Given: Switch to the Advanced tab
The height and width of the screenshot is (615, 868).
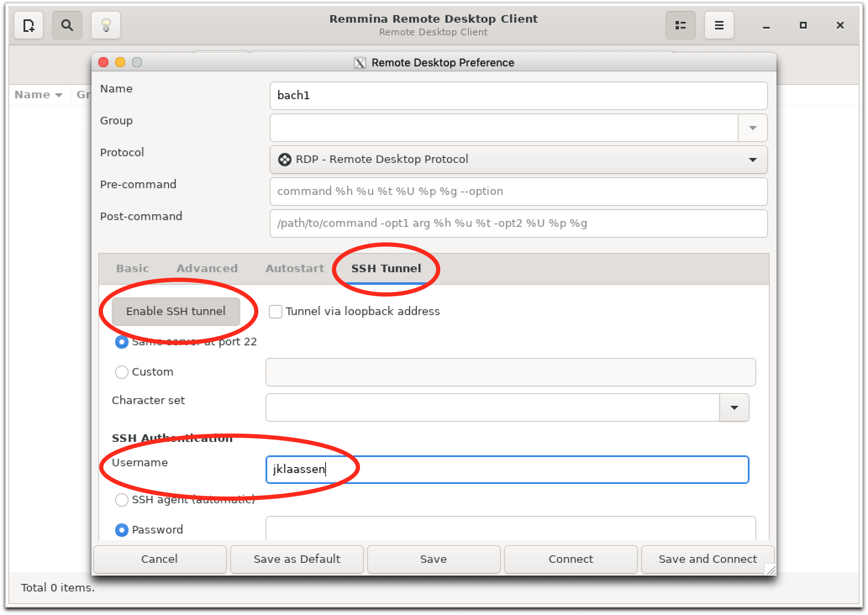Looking at the screenshot, I should [x=207, y=268].
